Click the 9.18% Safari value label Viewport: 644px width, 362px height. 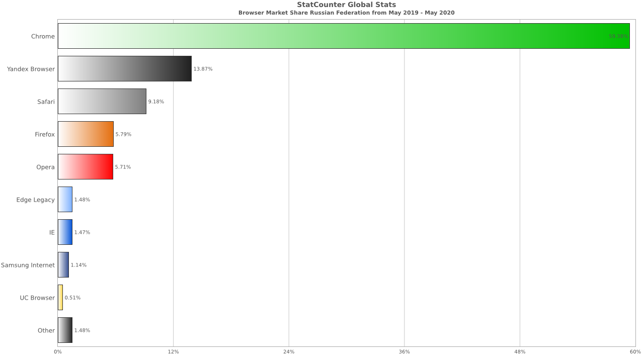coord(156,102)
